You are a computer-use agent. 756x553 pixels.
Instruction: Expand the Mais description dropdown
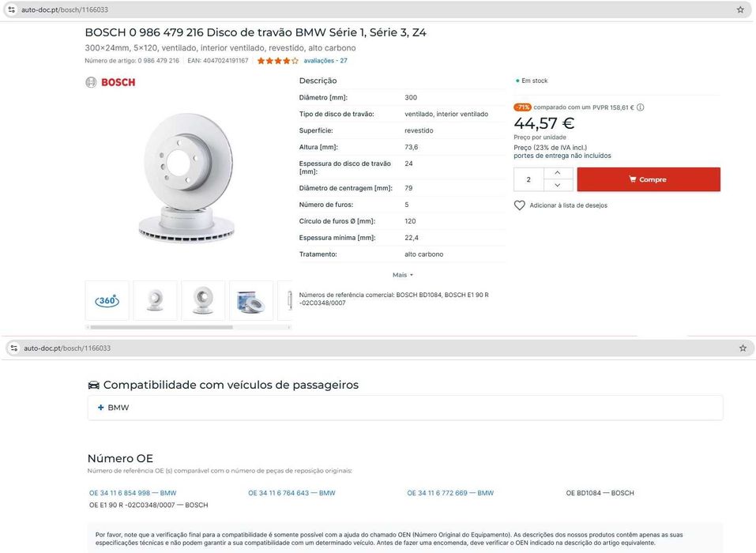pos(403,275)
